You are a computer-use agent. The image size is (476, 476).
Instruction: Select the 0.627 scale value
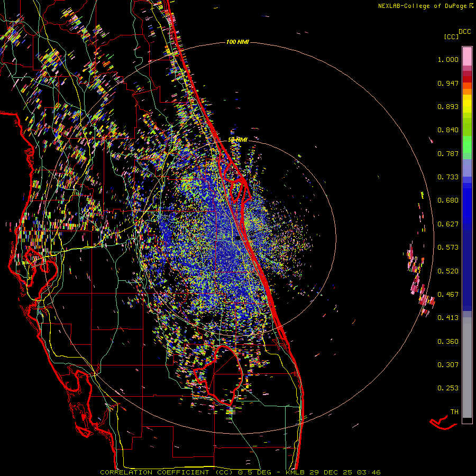click(448, 224)
